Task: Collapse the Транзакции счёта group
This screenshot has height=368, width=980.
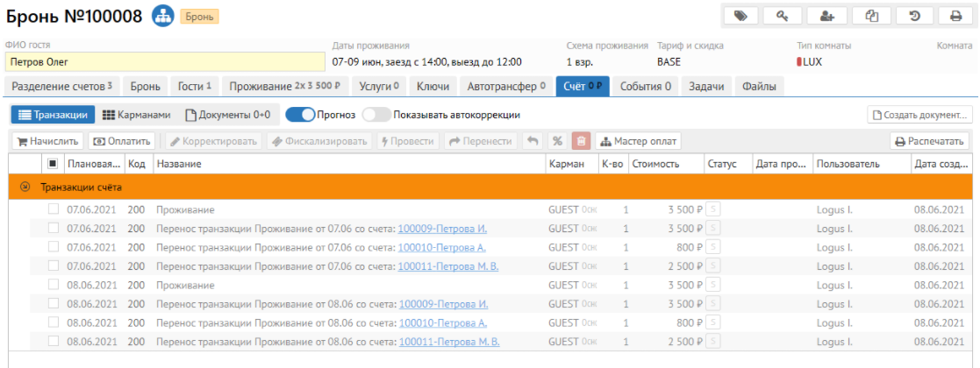Action: pyautogui.click(x=25, y=187)
